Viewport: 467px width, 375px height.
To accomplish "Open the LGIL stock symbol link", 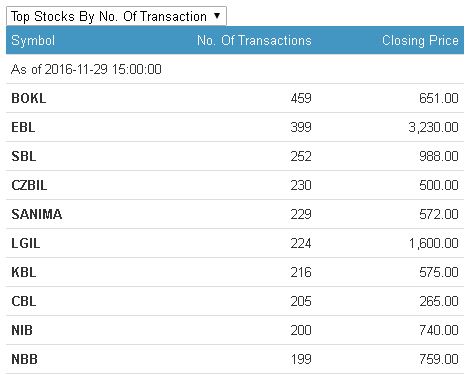I will [26, 243].
